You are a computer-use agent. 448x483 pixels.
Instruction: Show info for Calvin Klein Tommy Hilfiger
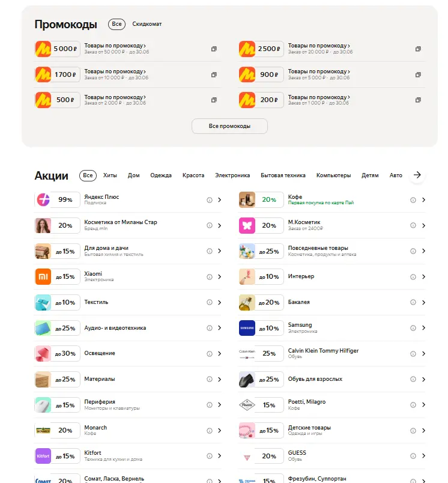413,354
